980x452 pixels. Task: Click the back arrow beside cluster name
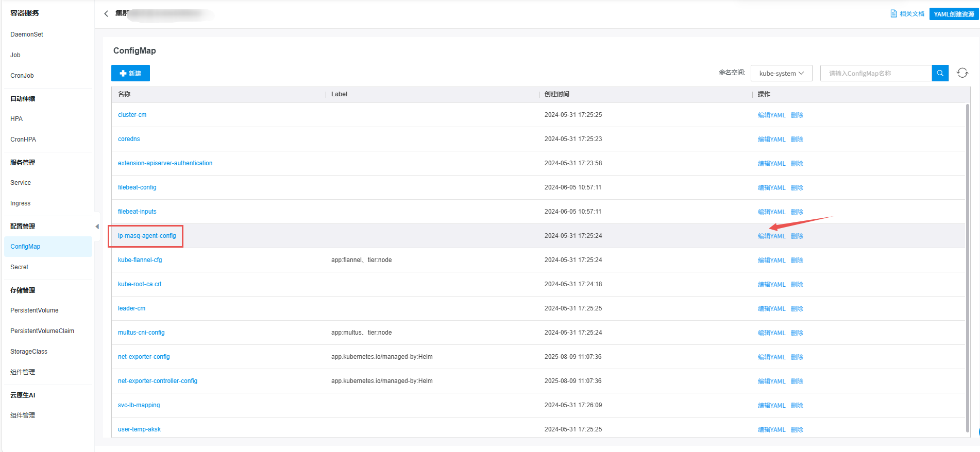[x=106, y=13]
